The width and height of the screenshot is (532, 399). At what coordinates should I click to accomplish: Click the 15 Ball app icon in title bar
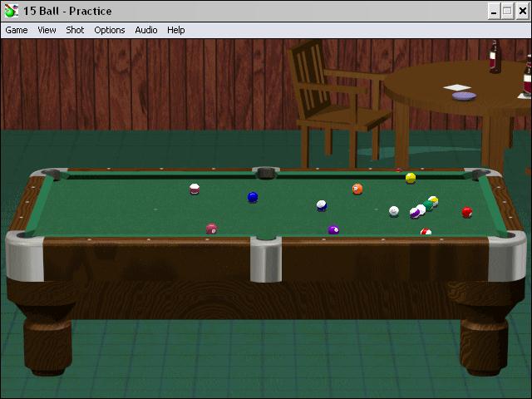11,11
